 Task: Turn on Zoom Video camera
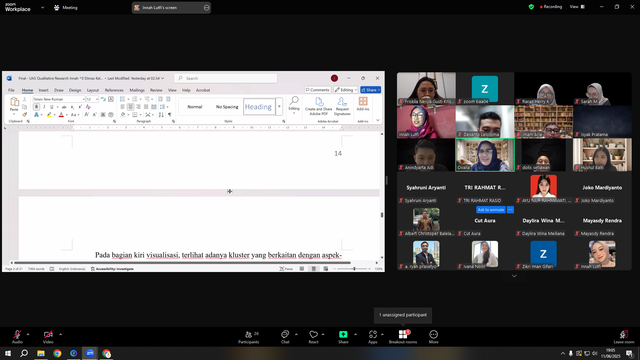click(48, 336)
